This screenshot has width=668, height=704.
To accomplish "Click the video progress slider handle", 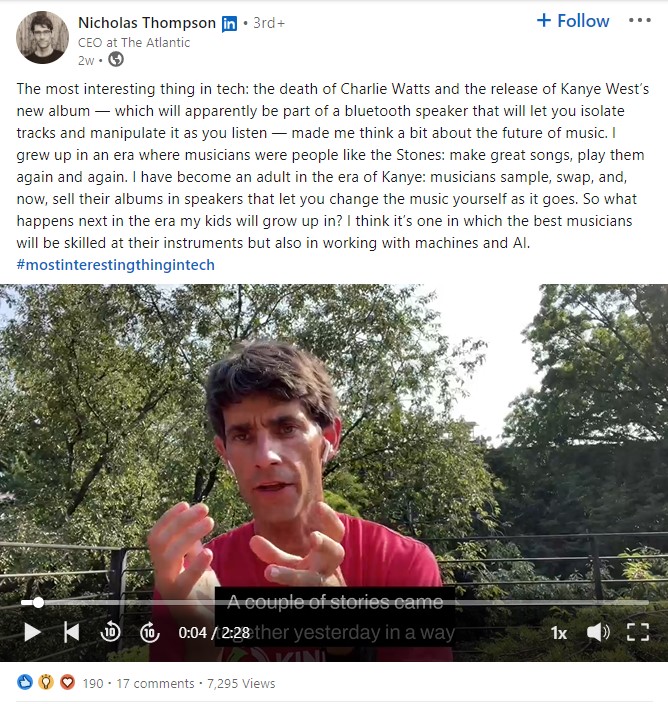I will pyautogui.click(x=38, y=603).
